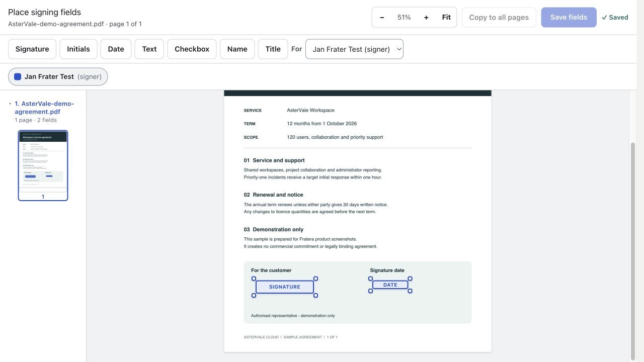Viewport: 644px width, 362px height.
Task: Click the '02 Renewal and notice' heading
Action: pyautogui.click(x=274, y=195)
